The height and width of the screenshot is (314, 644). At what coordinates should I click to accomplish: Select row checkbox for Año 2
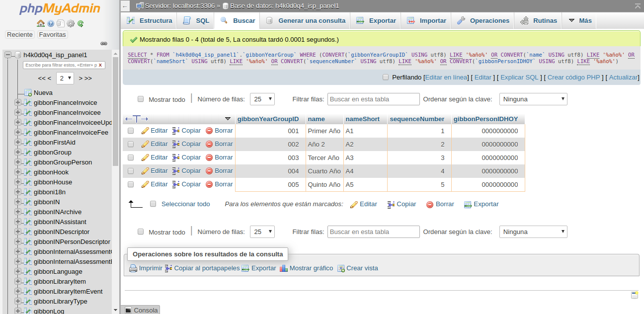tap(131, 144)
